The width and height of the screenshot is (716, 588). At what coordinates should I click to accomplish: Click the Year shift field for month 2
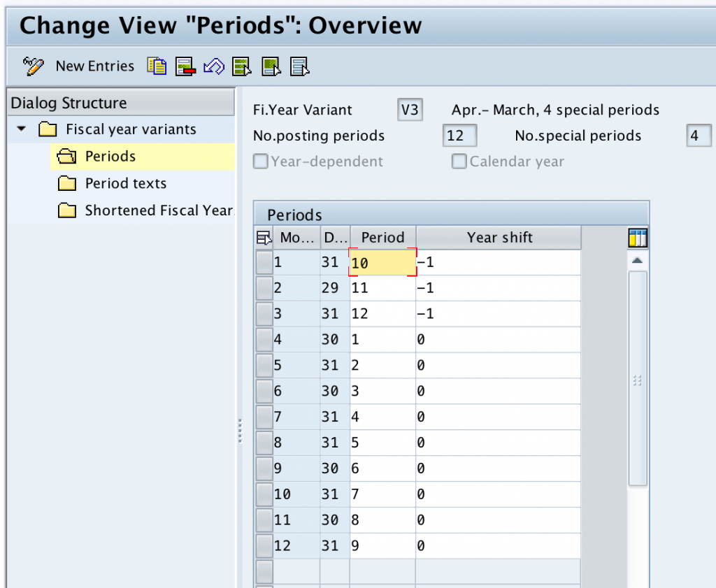(x=498, y=288)
